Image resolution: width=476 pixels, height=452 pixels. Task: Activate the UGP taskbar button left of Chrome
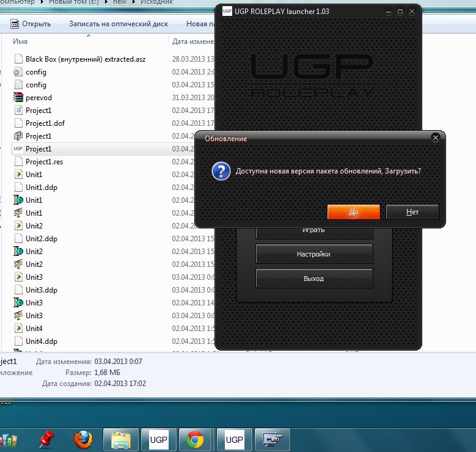(159, 440)
